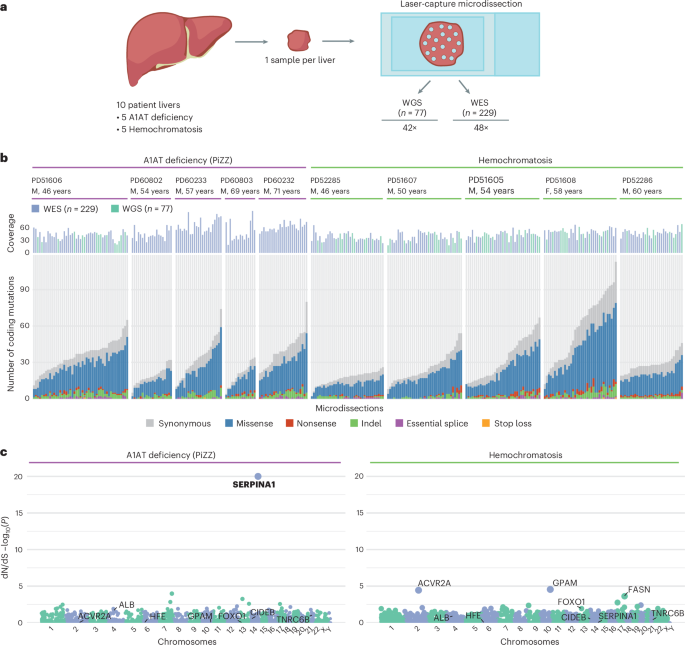Click the Missense blue legend swatch

(x=229, y=423)
